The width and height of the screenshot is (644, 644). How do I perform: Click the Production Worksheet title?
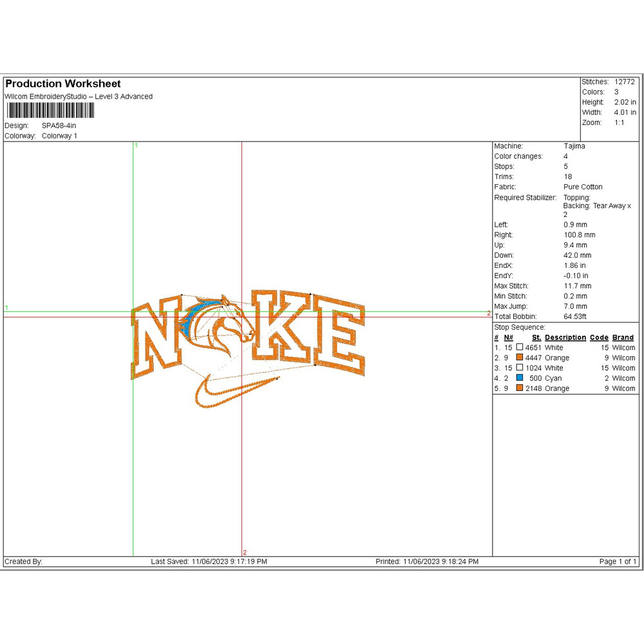click(x=63, y=84)
